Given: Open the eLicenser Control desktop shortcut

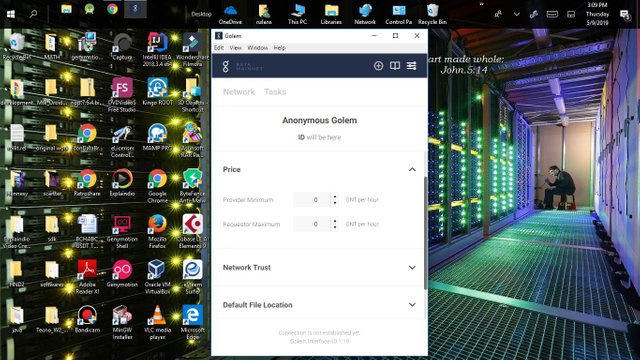Looking at the screenshot, I should (x=122, y=140).
